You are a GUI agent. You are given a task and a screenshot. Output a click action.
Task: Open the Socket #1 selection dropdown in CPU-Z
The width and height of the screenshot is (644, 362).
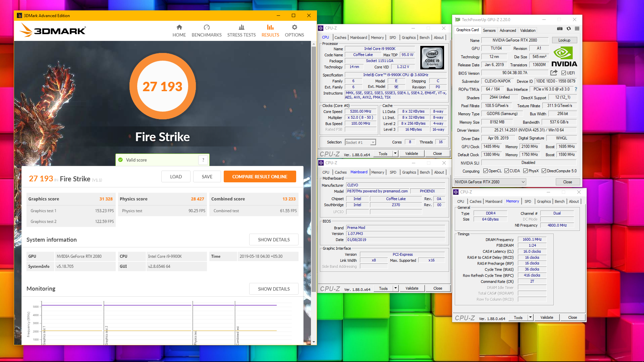pyautogui.click(x=360, y=142)
